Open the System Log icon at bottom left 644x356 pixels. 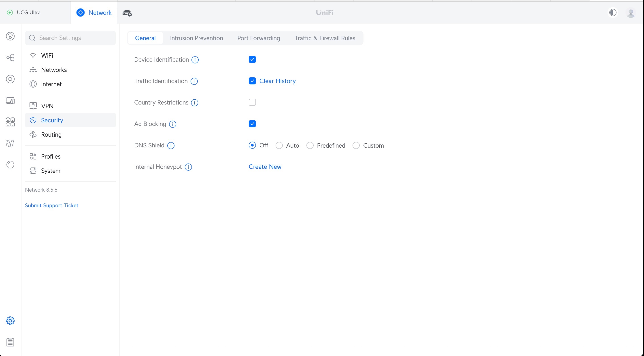click(10, 342)
